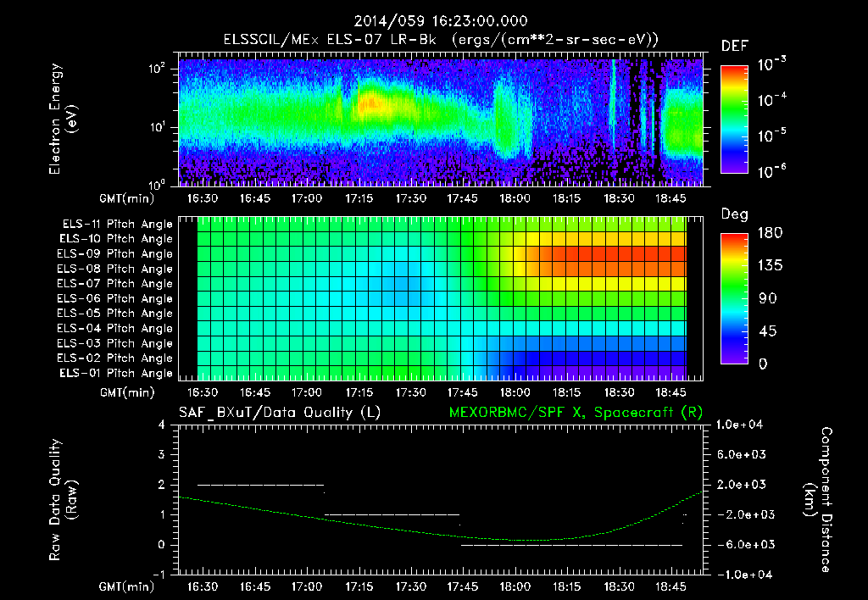Click the timestamp title 2014/059 16:23:00.000
The image size is (868, 600).
pyautogui.click(x=441, y=21)
